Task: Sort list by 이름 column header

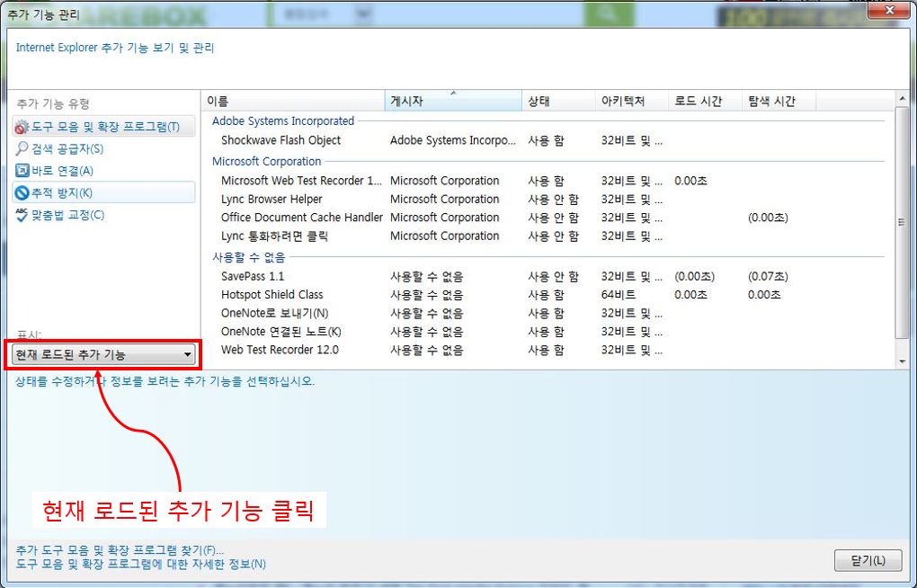Action: coord(292,101)
